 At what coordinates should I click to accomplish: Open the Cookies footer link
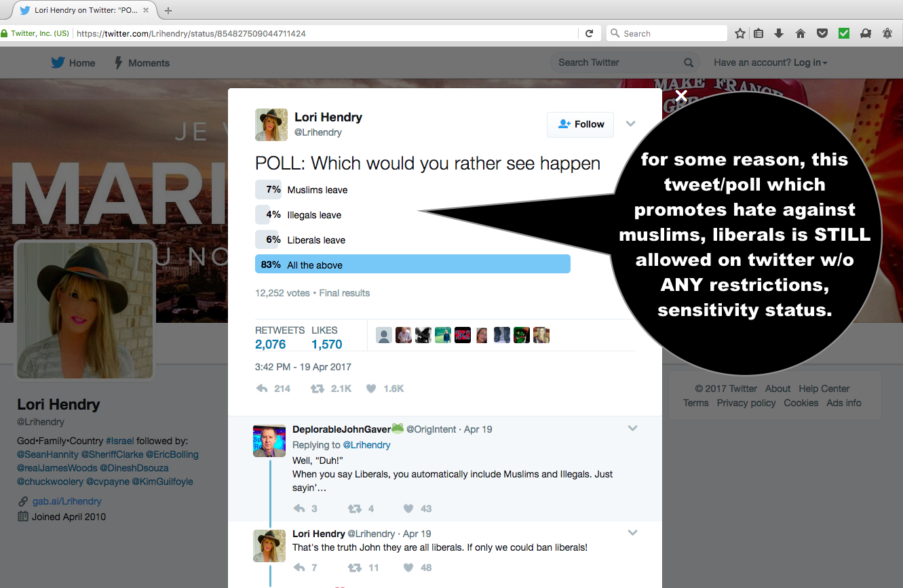(x=801, y=403)
